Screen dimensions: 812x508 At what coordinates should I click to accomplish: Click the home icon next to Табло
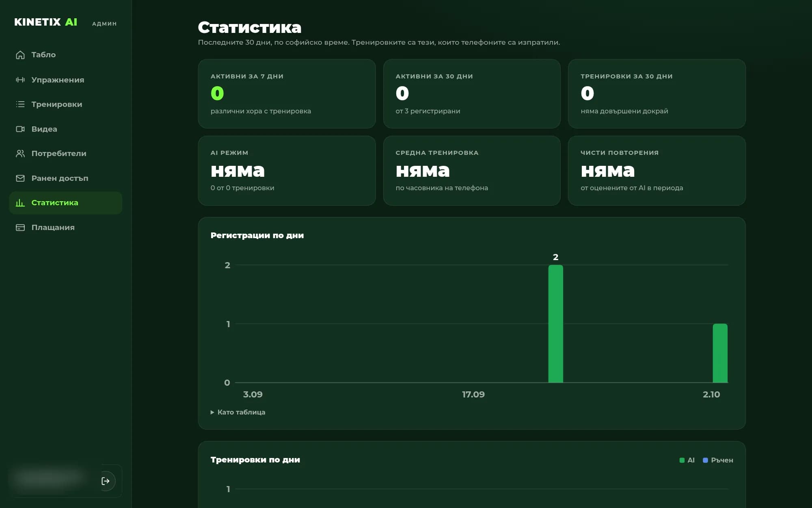click(x=20, y=55)
